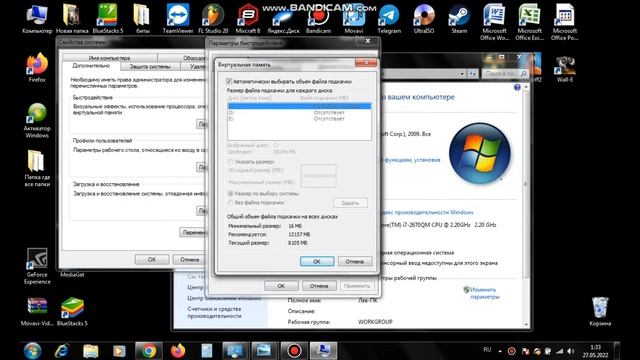640x360 pixels.
Task: Switch to Firefox on the taskbar
Action: click(x=178, y=350)
